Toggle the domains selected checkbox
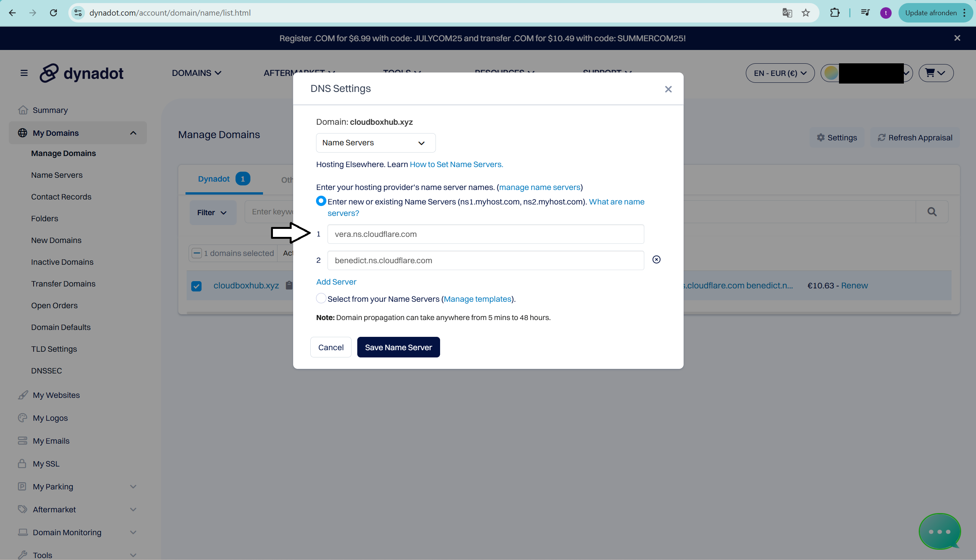976x560 pixels. coord(197,253)
